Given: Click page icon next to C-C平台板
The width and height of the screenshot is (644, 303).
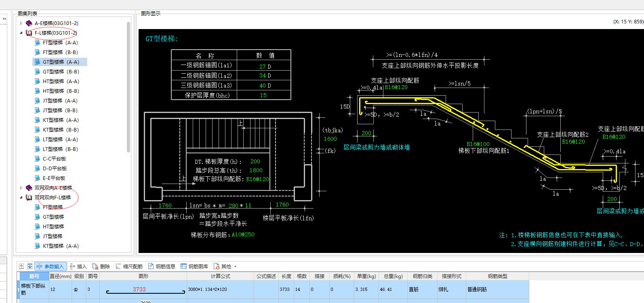Looking at the screenshot, I should 37,159.
